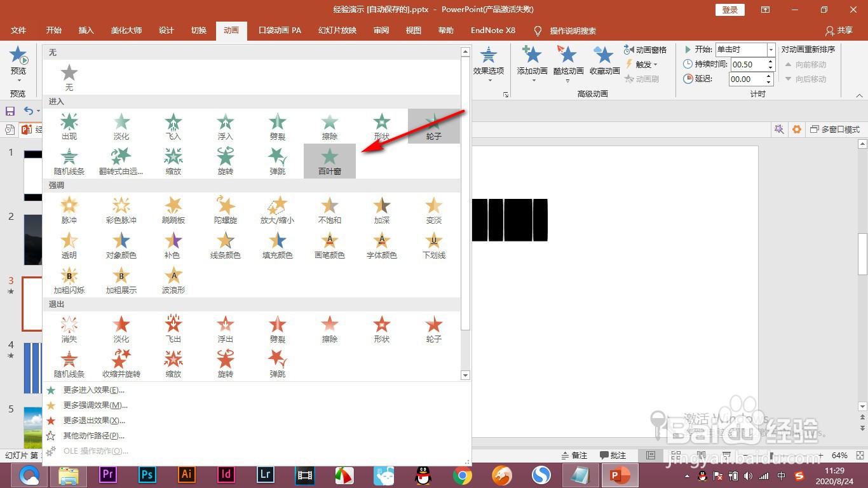Open the 效果选项 dropdown

[x=489, y=64]
